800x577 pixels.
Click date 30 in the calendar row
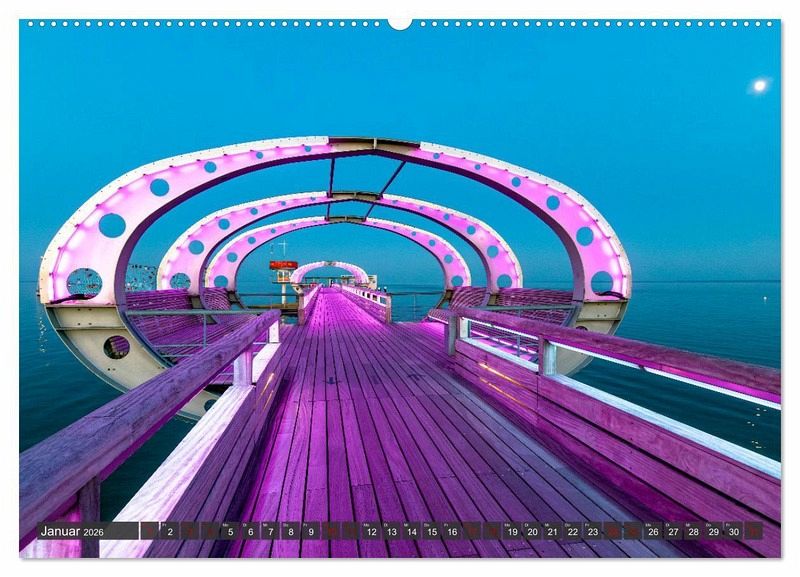[x=733, y=531]
